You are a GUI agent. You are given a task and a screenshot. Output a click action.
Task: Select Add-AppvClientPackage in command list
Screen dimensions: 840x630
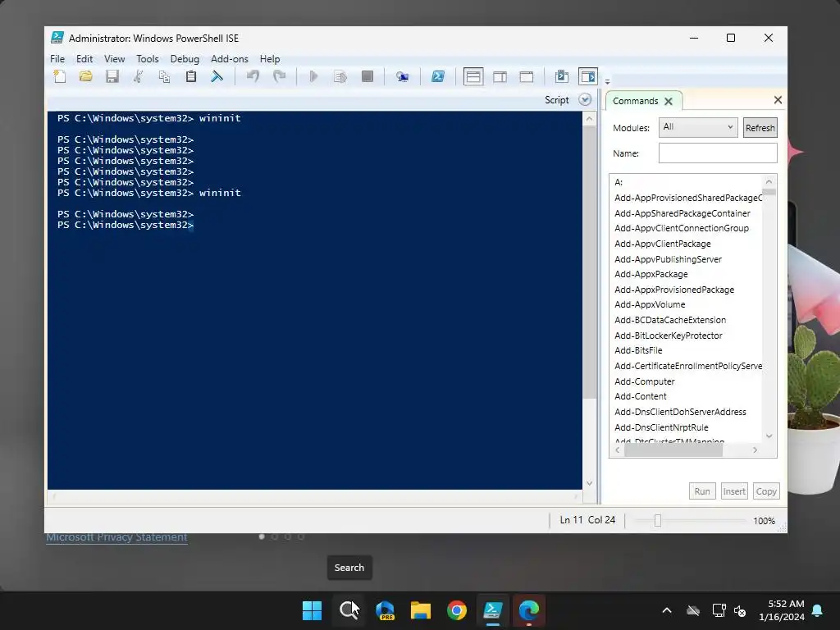(662, 244)
